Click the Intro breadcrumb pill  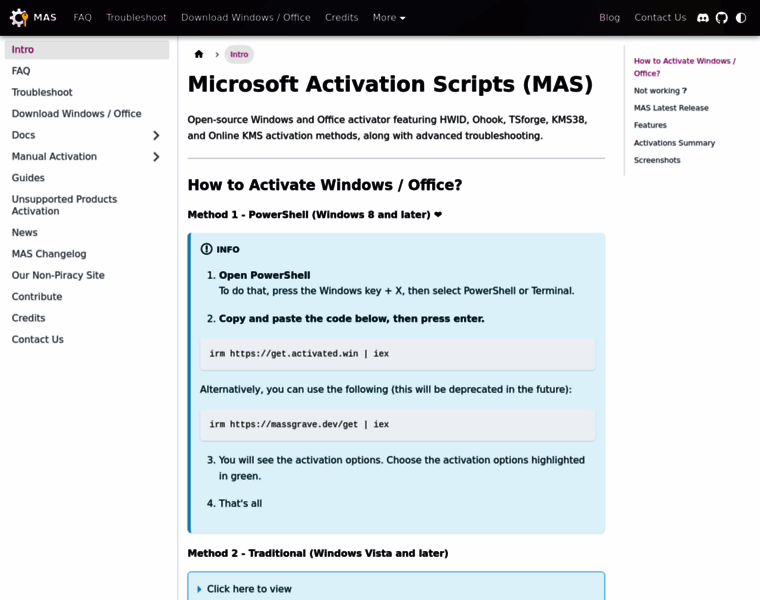click(x=239, y=54)
